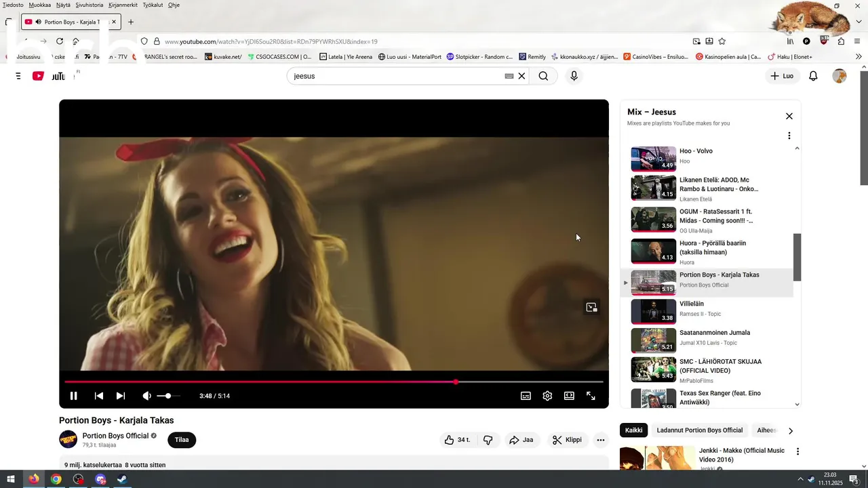The width and height of the screenshot is (868, 488).
Task: Close the Mix – Jeesus playlist panel
Action: click(x=789, y=116)
